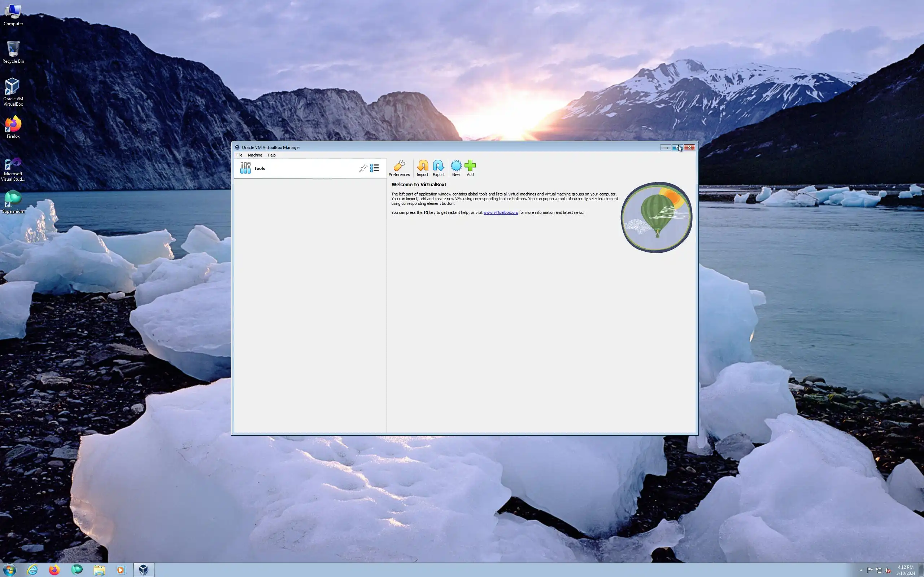Click the VirtualBox taskbar button

(144, 570)
